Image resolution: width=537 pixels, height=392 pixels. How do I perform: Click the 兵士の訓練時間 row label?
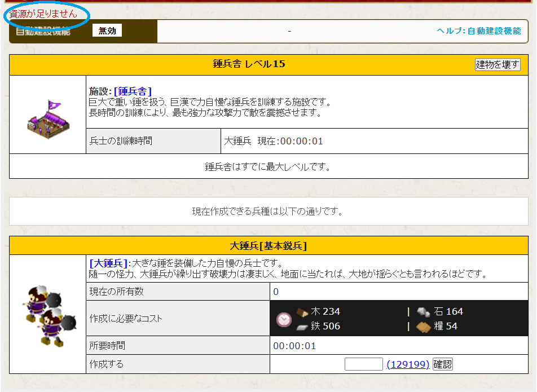121,141
